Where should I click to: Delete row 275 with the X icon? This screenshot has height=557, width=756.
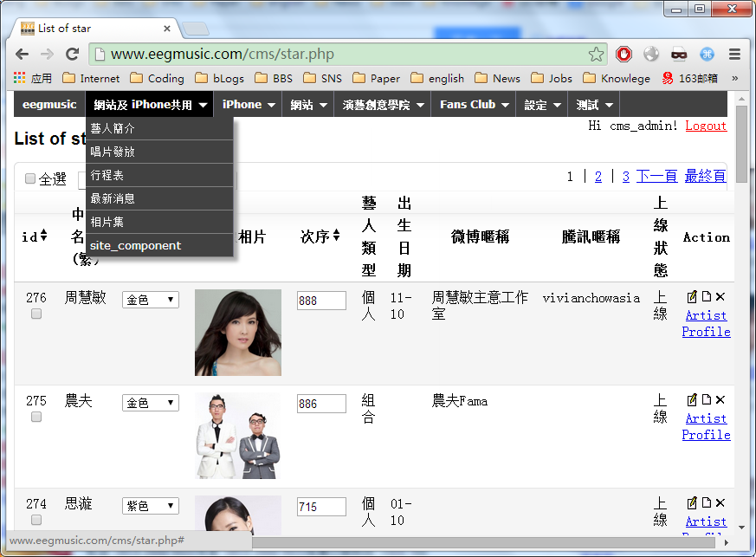coord(720,400)
